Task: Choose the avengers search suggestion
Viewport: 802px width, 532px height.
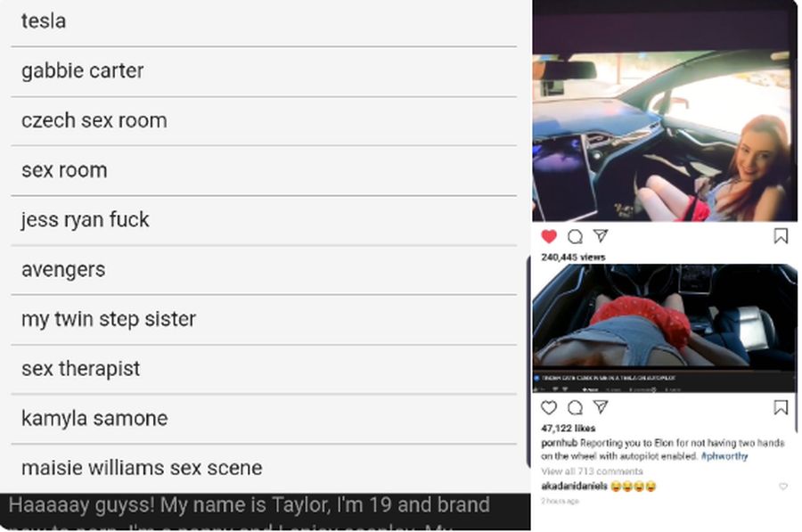Action: pos(264,270)
